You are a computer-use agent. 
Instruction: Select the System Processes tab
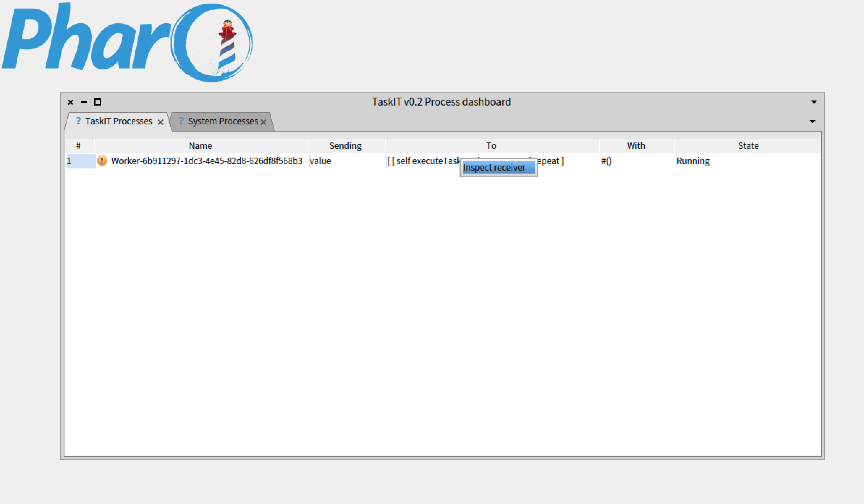[222, 121]
